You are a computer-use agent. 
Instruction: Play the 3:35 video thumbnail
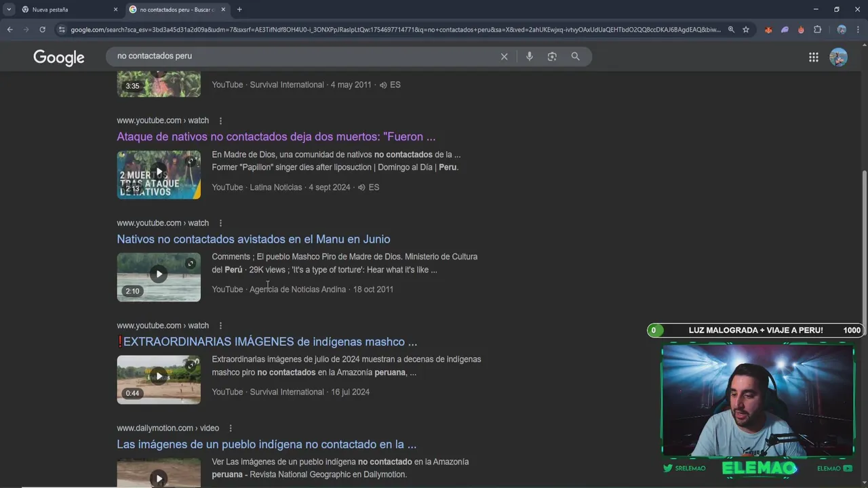coord(159,84)
